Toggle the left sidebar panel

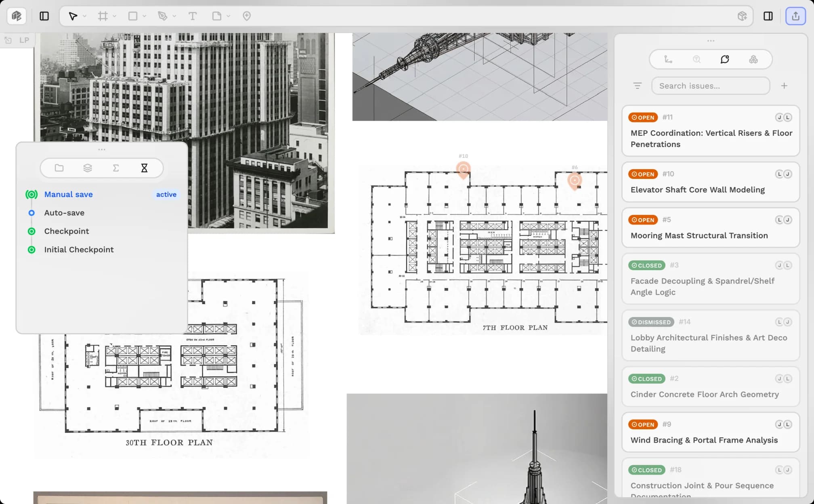point(44,16)
